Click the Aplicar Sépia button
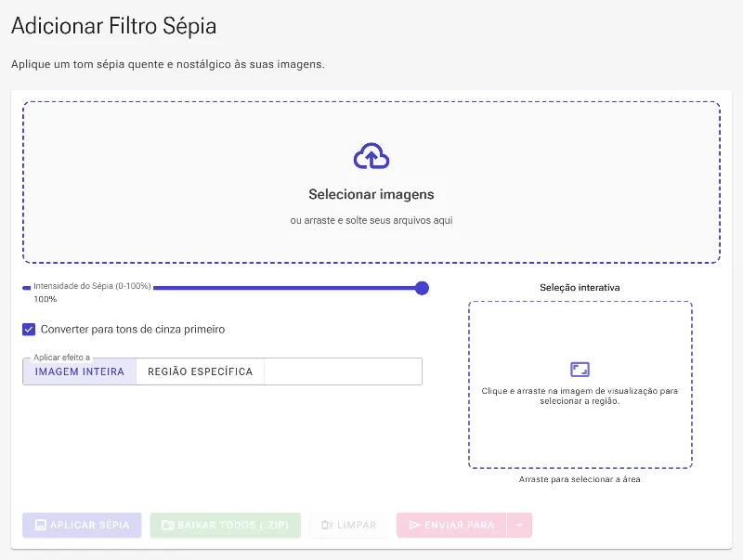This screenshot has height=560, width=743. tap(82, 525)
